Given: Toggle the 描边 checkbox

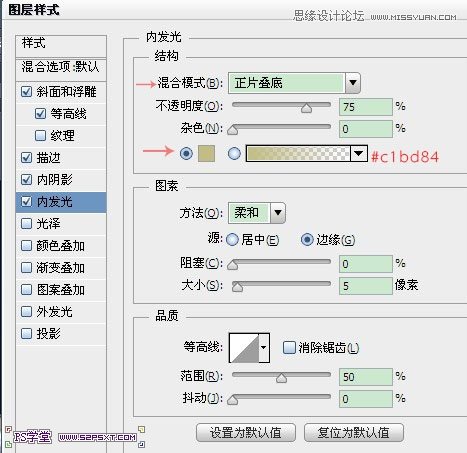Looking at the screenshot, I should pos(26,157).
